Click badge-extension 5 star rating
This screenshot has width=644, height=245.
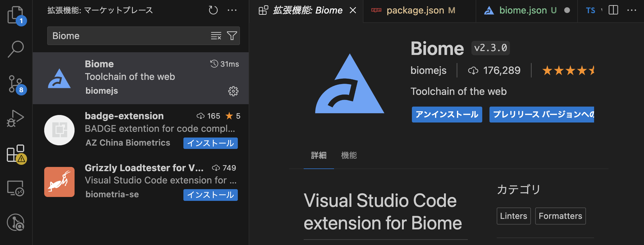(x=233, y=116)
